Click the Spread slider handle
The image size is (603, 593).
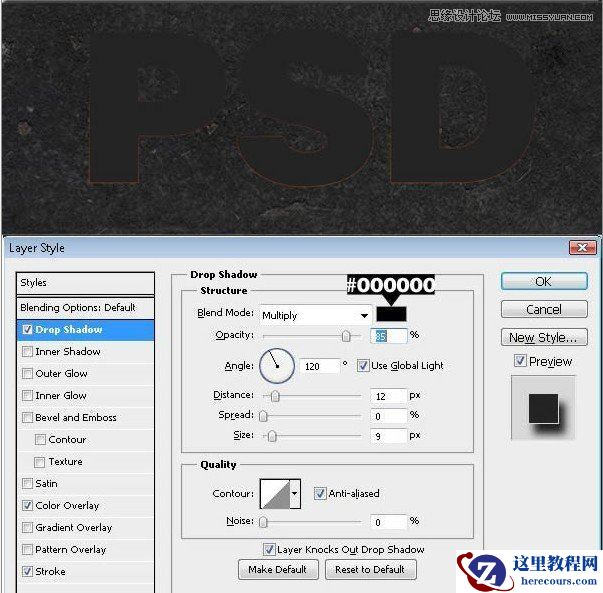(x=263, y=416)
